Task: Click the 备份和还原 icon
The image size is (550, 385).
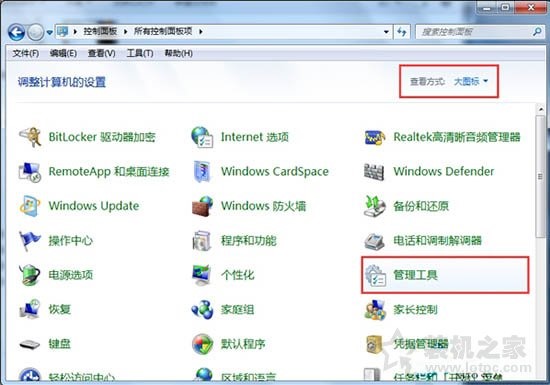Action: (x=374, y=206)
